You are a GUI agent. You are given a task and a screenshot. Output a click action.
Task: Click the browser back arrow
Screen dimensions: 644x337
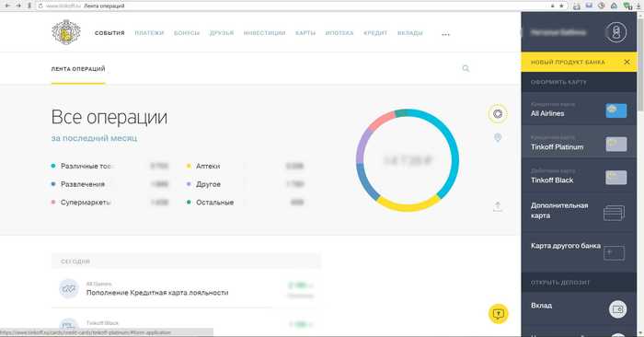7,6
